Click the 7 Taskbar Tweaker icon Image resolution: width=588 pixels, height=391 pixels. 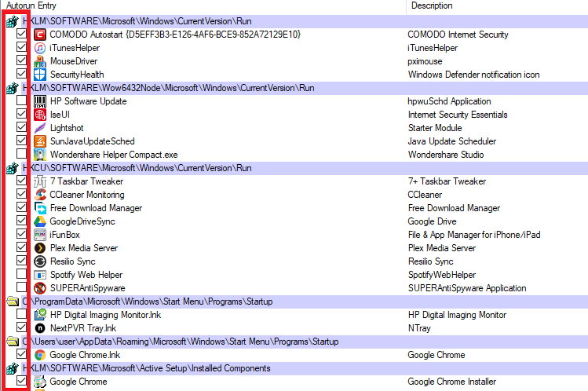point(40,181)
